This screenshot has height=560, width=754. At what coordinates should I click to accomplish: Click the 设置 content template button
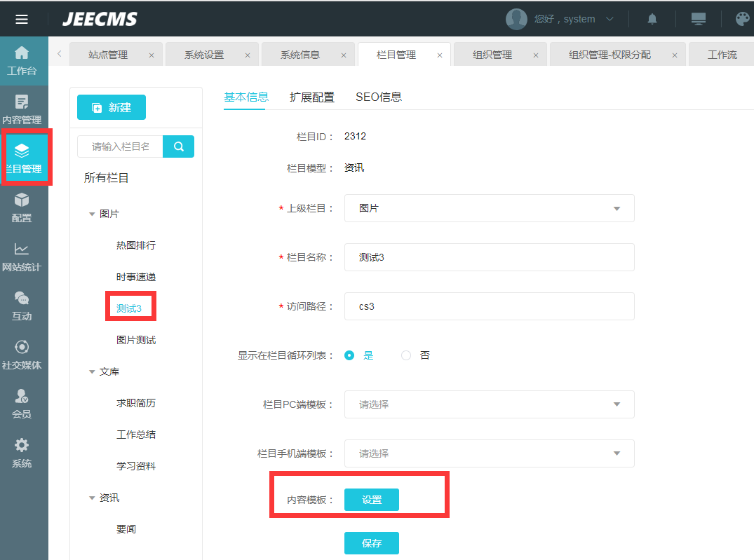(372, 500)
